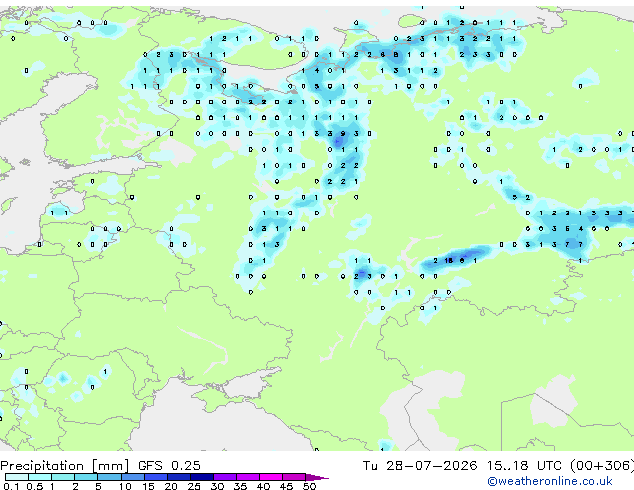Click the '25' legend label
This screenshot has height=490, width=634.
[x=194, y=486]
